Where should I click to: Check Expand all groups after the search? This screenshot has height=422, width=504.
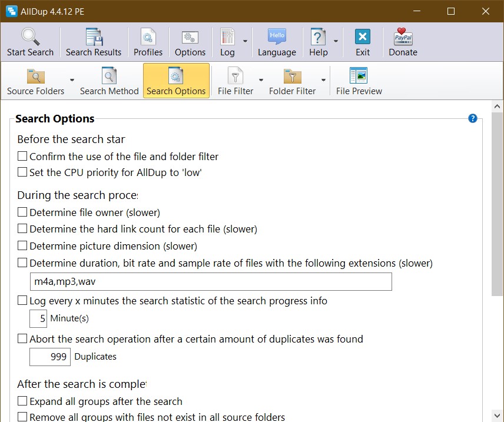click(x=22, y=401)
